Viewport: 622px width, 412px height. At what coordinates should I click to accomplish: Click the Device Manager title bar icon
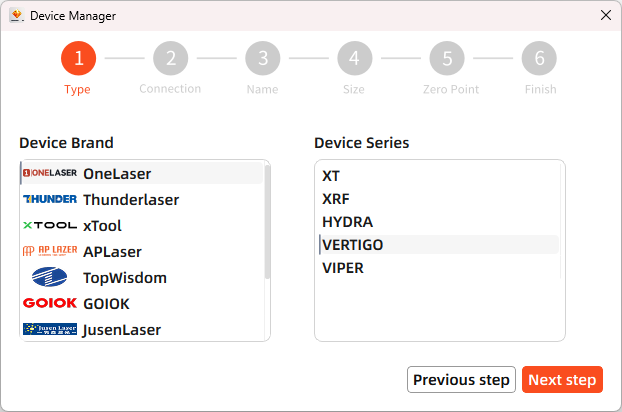click(x=16, y=15)
